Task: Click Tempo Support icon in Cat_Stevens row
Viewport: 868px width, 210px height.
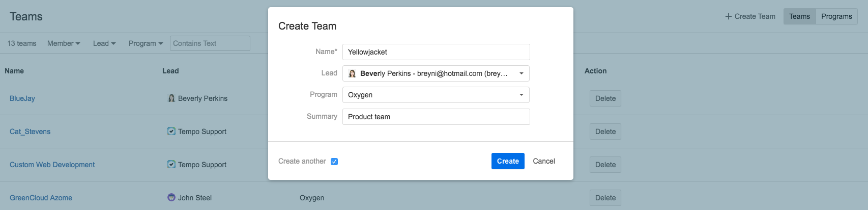Action: (x=171, y=132)
